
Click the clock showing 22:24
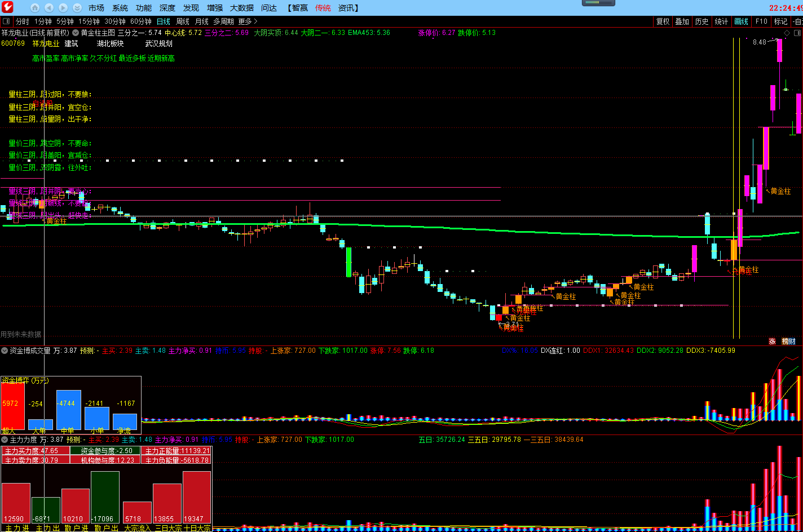[x=785, y=8]
